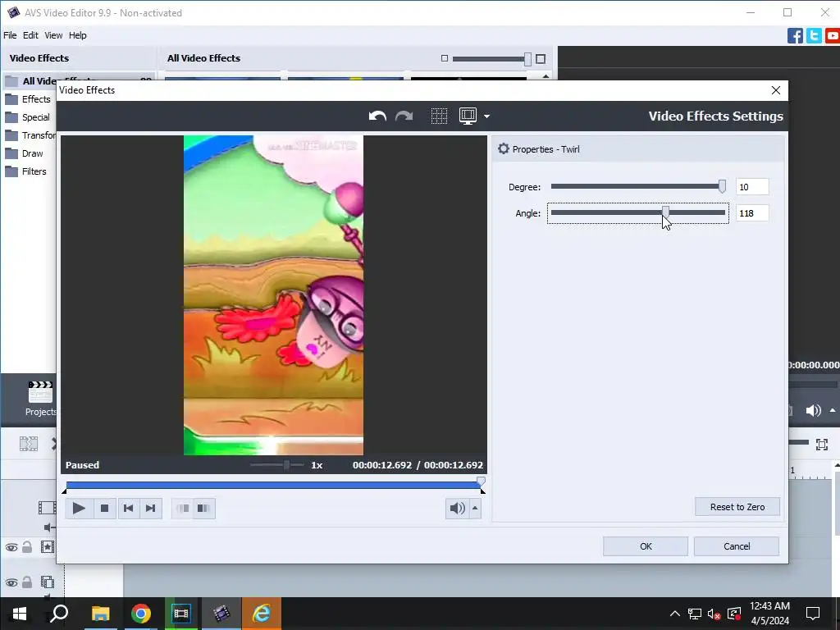Open Internet Explorer from taskbar
Screen dimensions: 840x630
coord(262,614)
